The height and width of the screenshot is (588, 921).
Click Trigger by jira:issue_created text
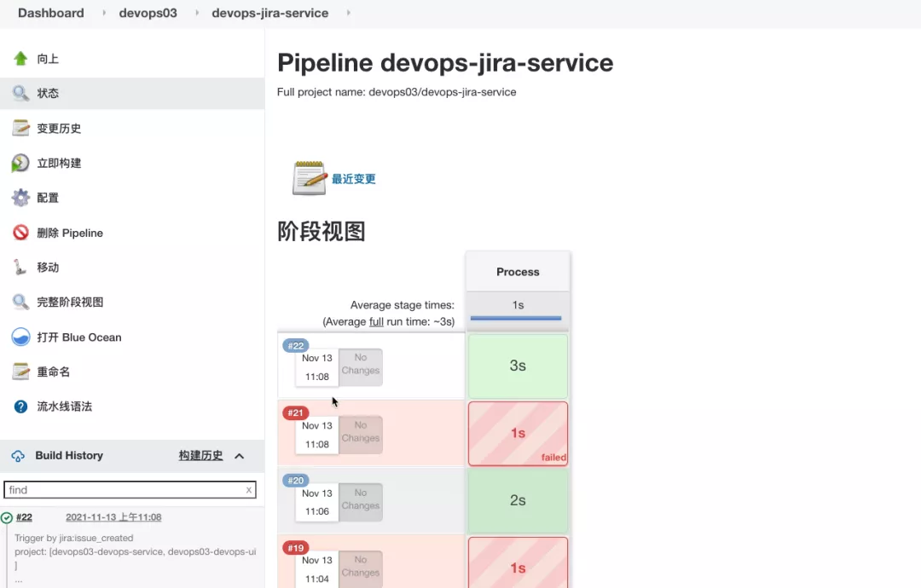click(x=74, y=538)
